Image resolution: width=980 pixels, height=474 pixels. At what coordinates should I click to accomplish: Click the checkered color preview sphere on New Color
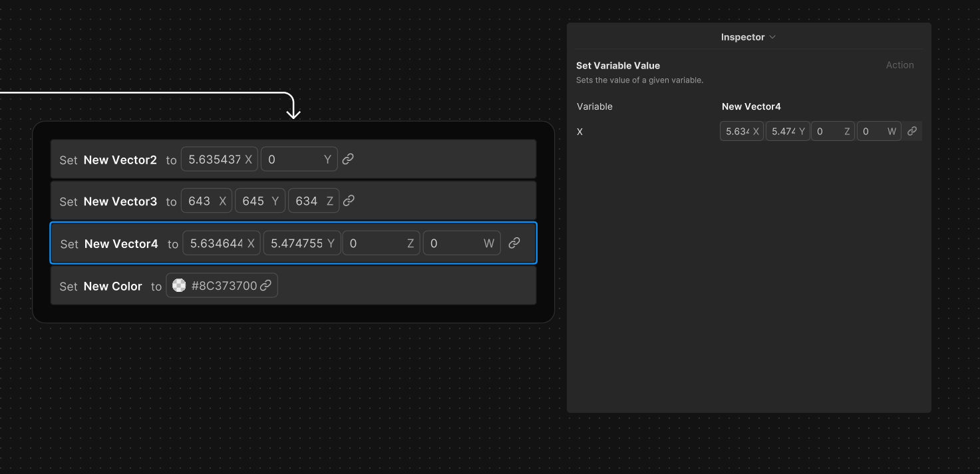tap(178, 285)
